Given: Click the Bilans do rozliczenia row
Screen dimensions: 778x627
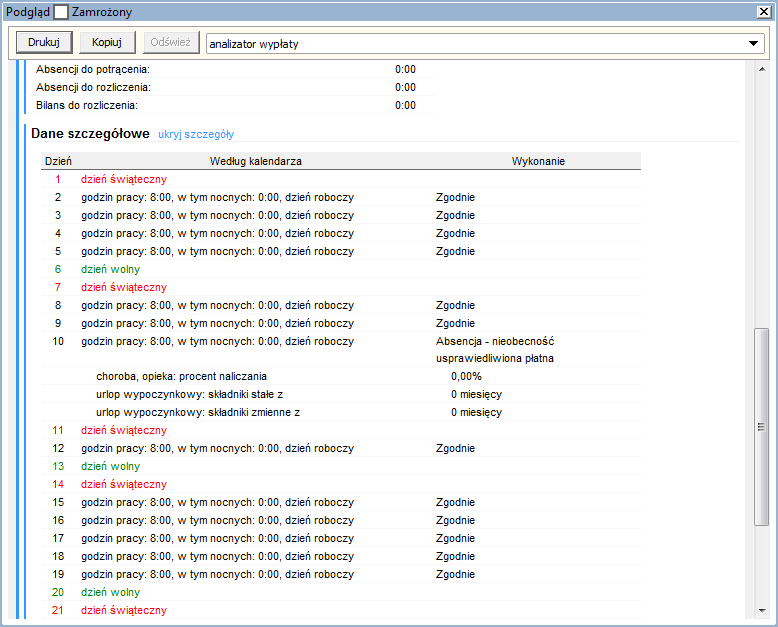Looking at the screenshot, I should click(87, 105).
